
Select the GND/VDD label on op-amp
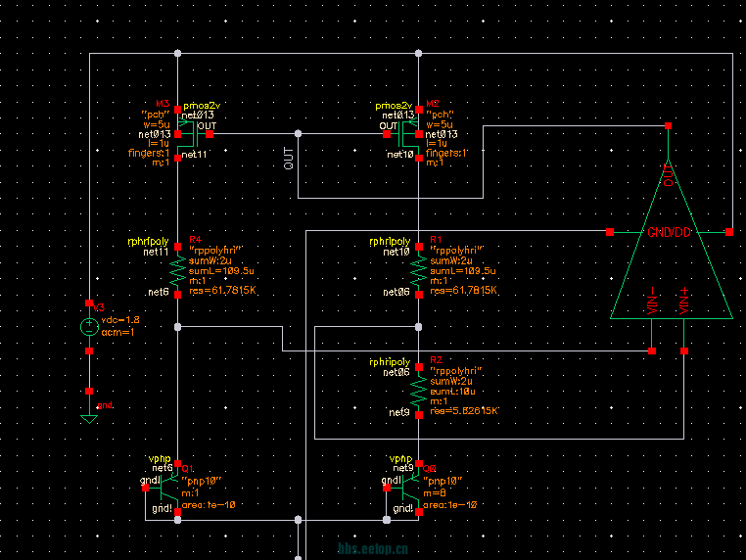click(670, 232)
